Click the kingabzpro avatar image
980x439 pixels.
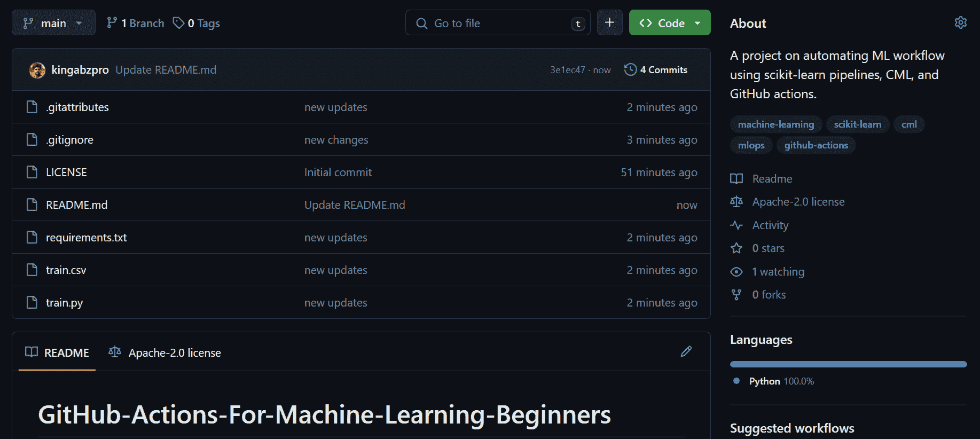pos(37,70)
